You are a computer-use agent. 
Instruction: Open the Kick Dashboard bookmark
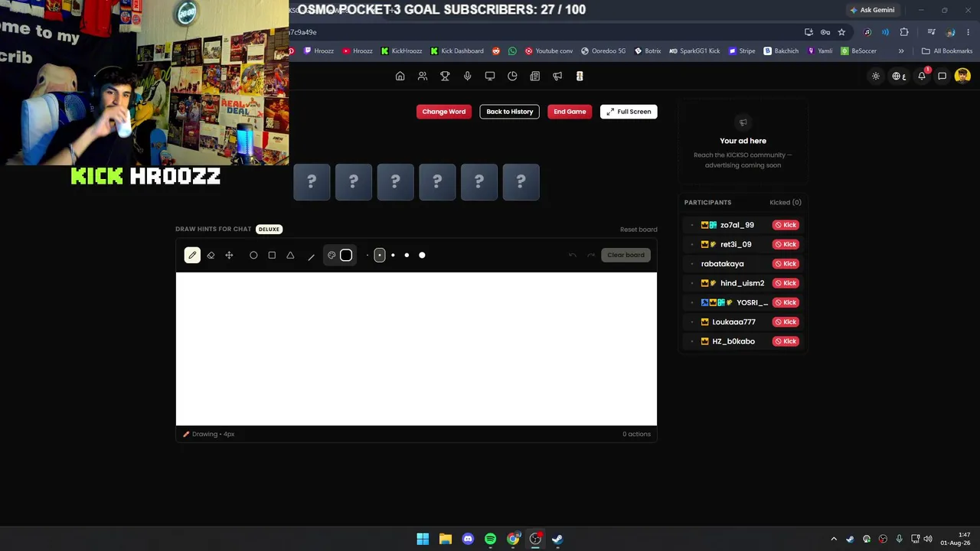pos(457,51)
